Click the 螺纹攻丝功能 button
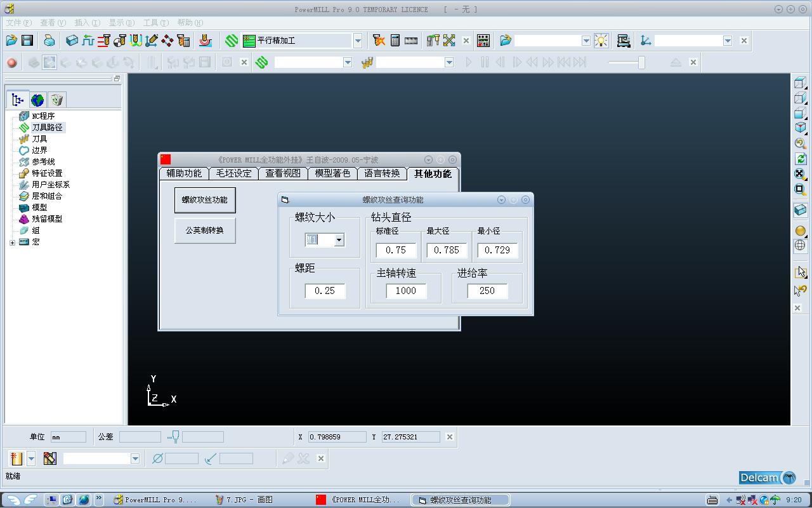Screen dimensions: 812x508 pyautogui.click(x=205, y=200)
